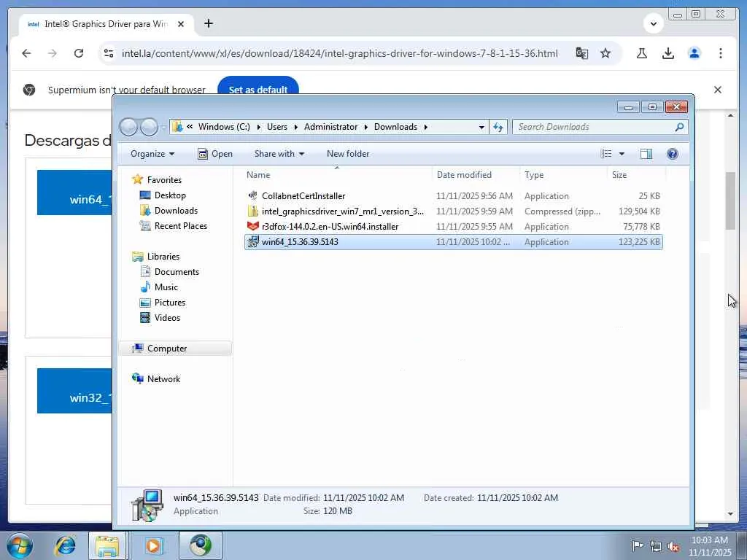This screenshot has width=747, height=560.
Task: Go forward in the Explorer window
Action: coord(149,127)
